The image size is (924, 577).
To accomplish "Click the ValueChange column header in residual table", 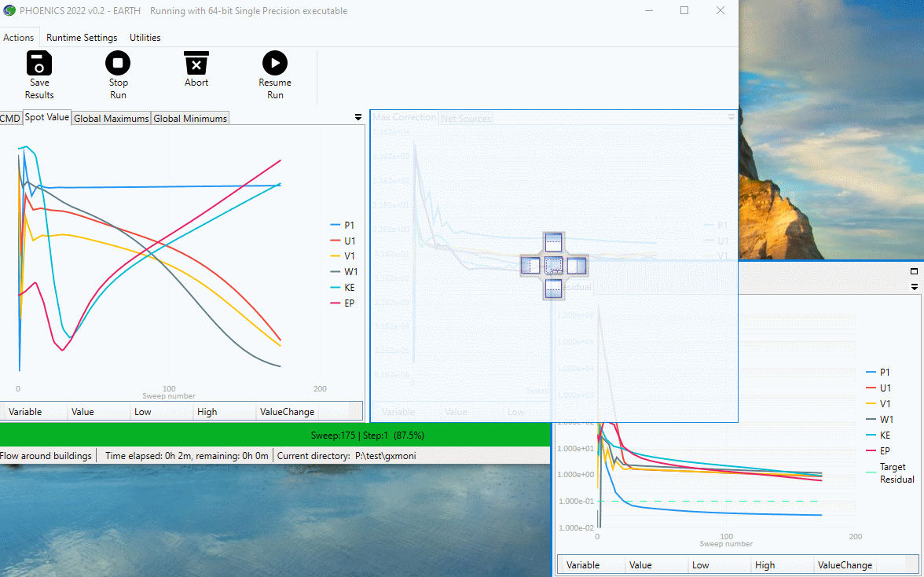I will tap(845, 564).
